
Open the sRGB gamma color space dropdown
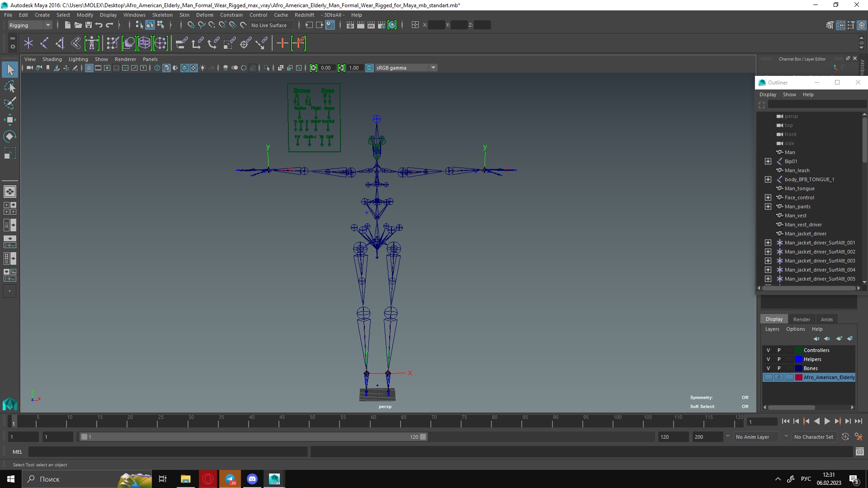406,68
